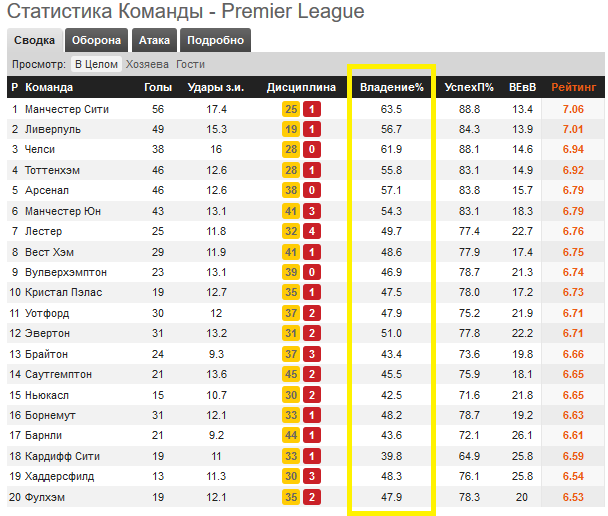Open the Ливерпуль team link
Viewport: 608px width, 516px height.
pyautogui.click(x=53, y=129)
